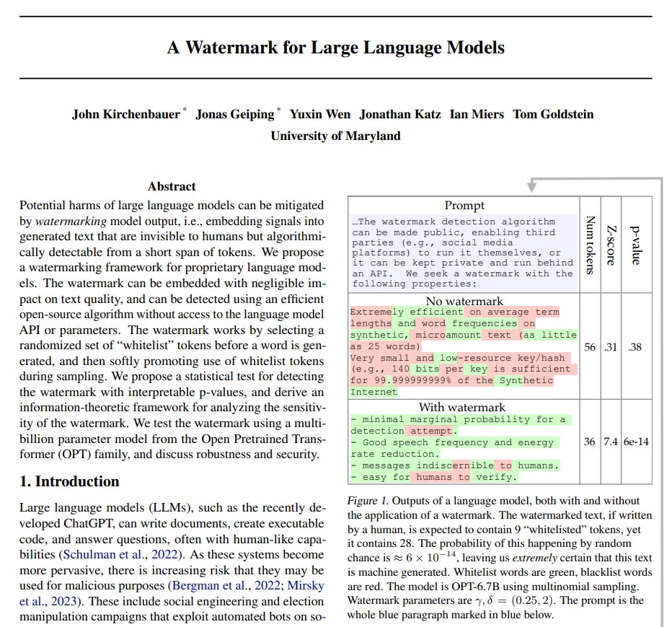Click the Num tokens value '36'

point(589,442)
